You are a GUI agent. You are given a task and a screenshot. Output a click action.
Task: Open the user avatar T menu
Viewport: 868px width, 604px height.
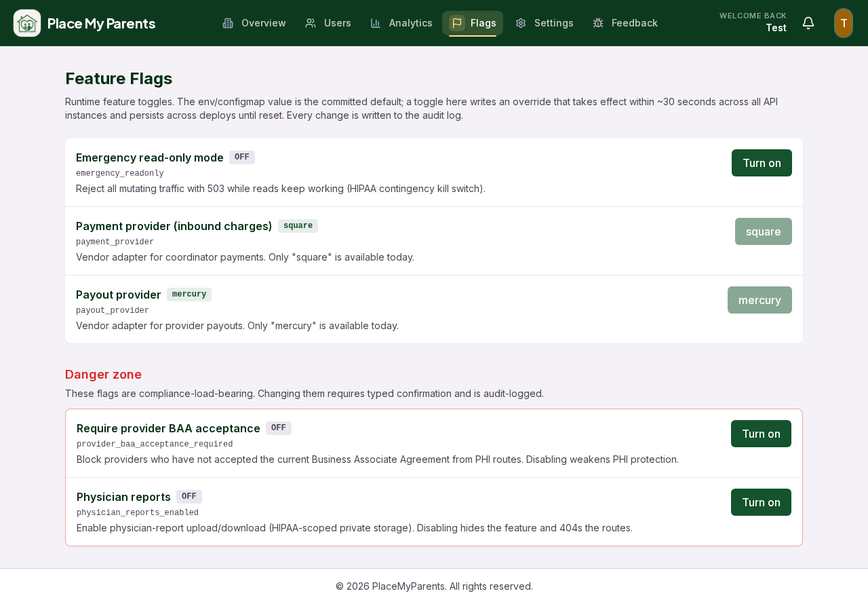click(x=844, y=23)
